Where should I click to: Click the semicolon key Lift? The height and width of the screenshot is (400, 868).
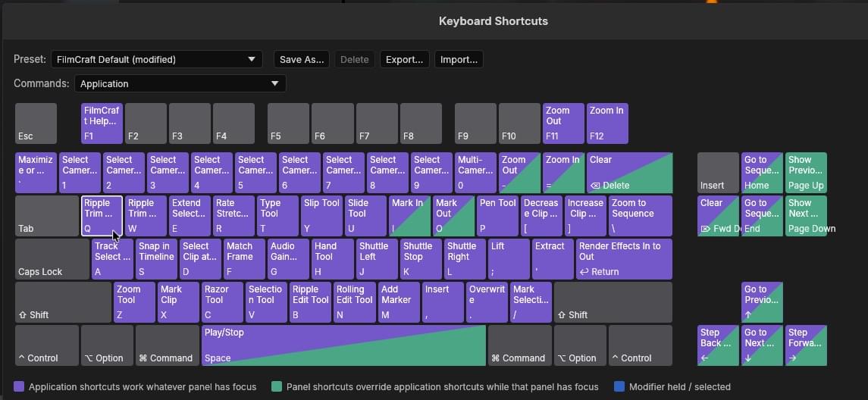[x=508, y=259]
